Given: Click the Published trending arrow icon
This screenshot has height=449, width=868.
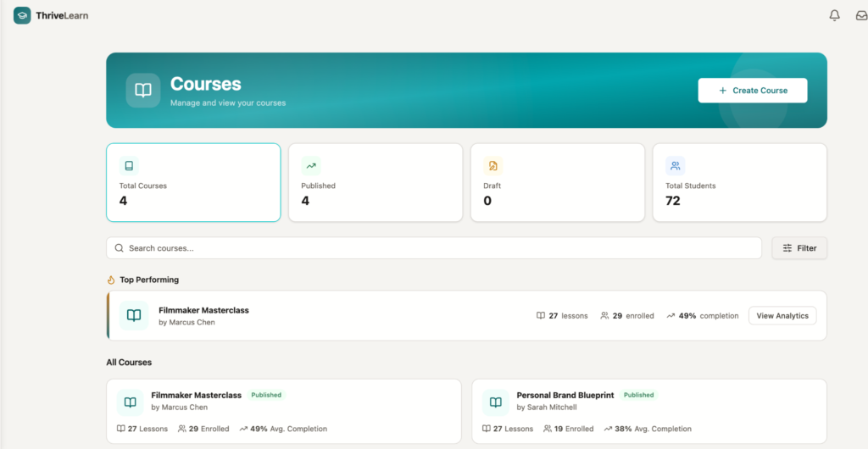Looking at the screenshot, I should click(x=311, y=166).
